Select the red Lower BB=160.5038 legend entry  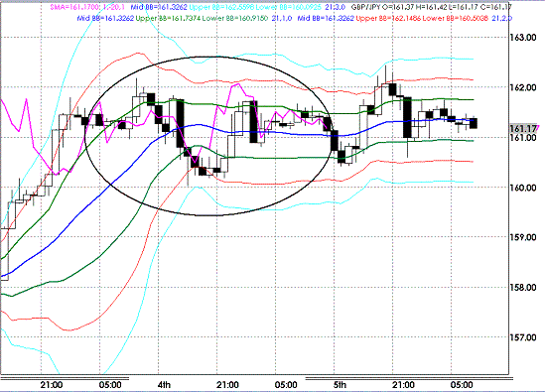tap(456, 18)
